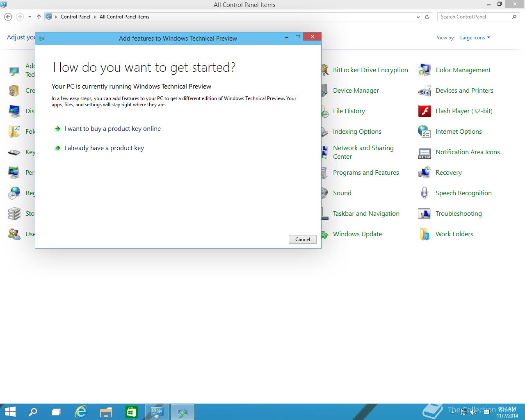Launch Internet Explorer from the taskbar
Screen dimensions: 525x420
pyautogui.click(x=81, y=412)
